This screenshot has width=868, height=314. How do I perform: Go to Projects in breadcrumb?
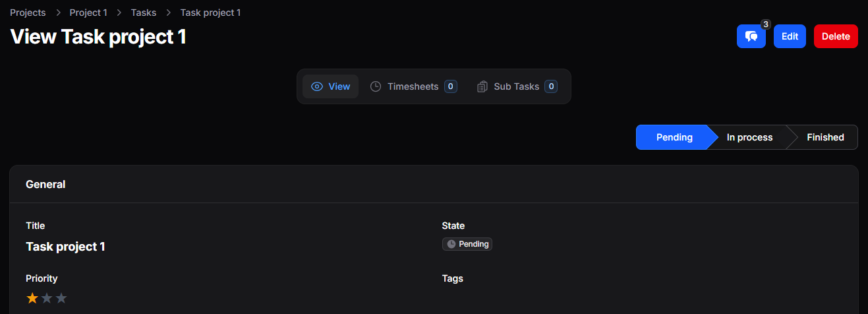point(28,13)
